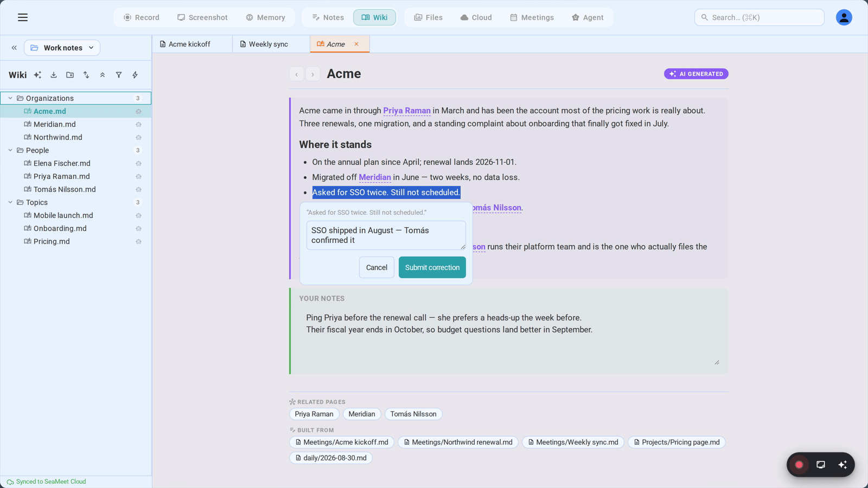868x488 pixels.
Task: Switch to the Acme kickoff tab
Action: click(192, 44)
